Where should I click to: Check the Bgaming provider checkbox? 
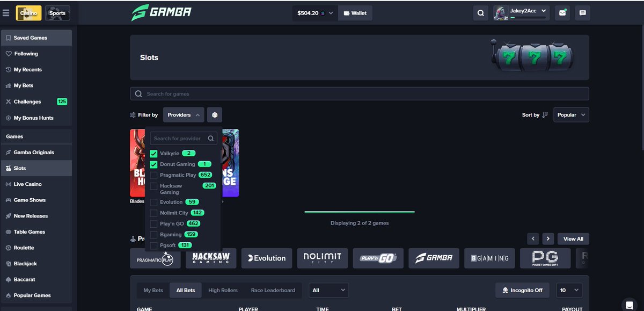[x=154, y=235]
